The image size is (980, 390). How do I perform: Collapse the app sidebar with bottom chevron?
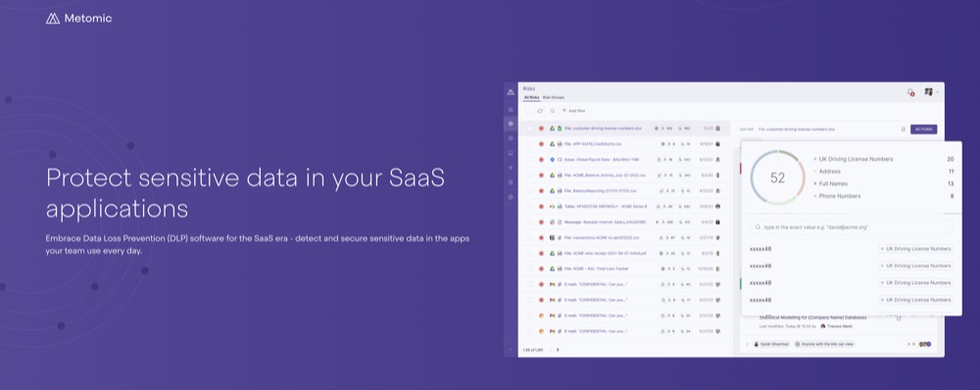point(511,350)
